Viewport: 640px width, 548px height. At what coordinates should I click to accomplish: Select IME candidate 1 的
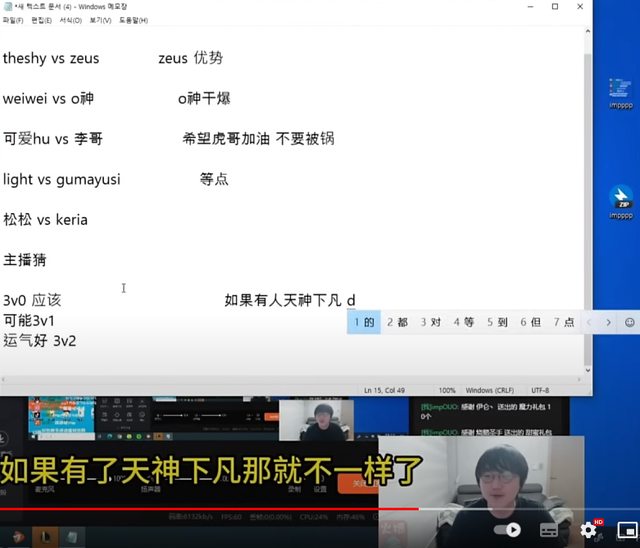click(364, 322)
